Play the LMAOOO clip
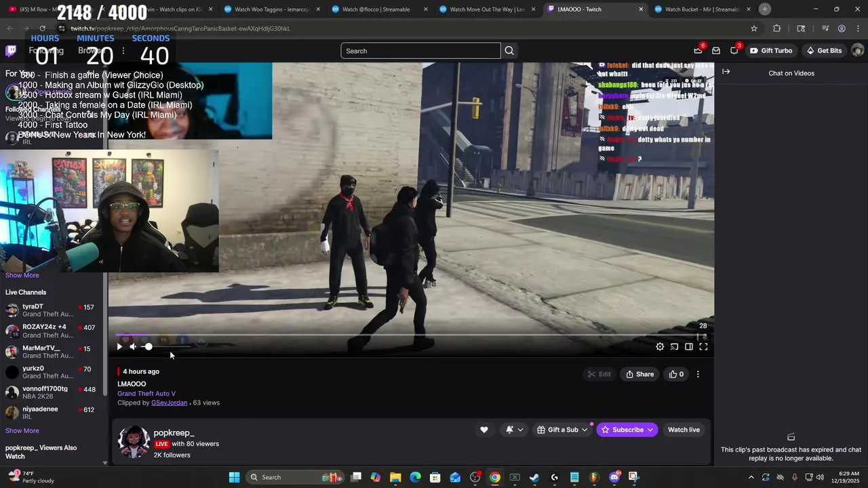868x488 pixels. coord(119,346)
